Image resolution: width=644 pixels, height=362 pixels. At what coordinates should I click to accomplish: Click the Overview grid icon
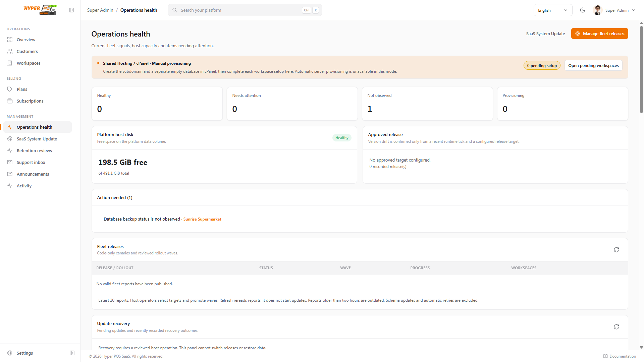point(10,40)
